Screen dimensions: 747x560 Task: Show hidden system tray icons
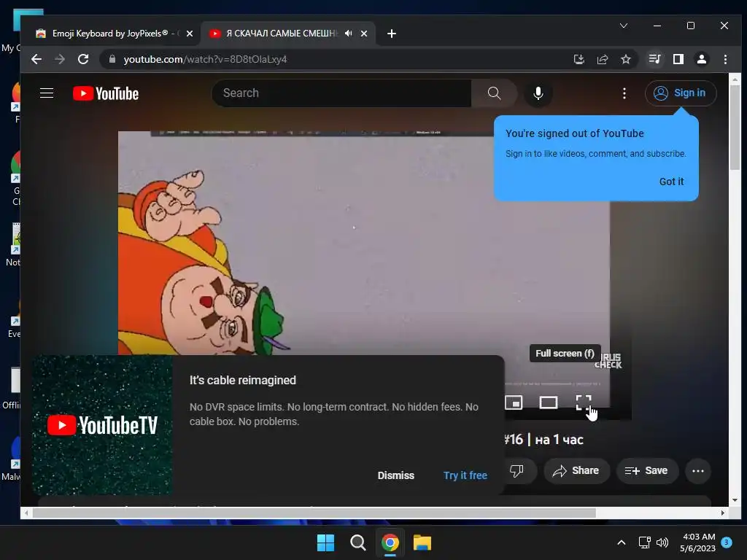(x=622, y=542)
